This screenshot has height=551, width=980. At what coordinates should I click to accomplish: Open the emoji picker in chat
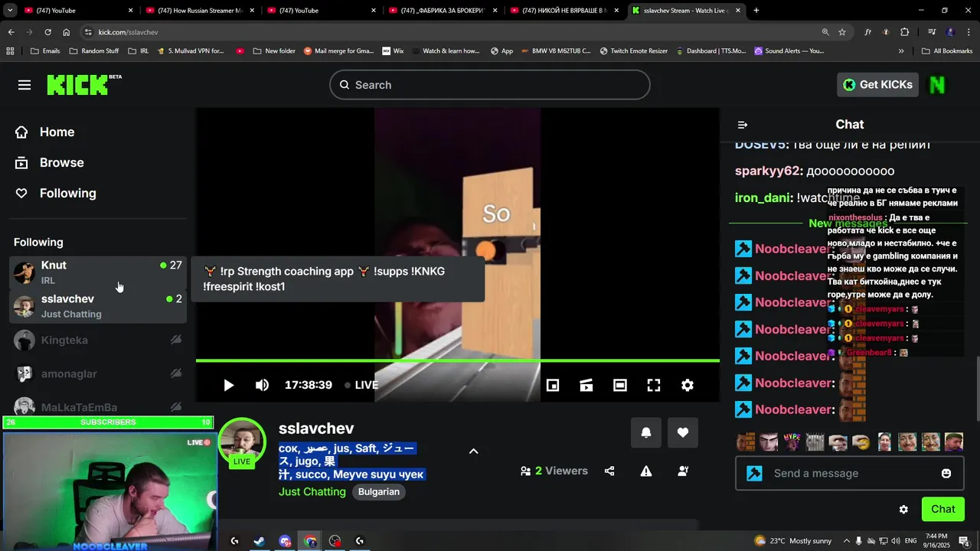click(x=946, y=474)
